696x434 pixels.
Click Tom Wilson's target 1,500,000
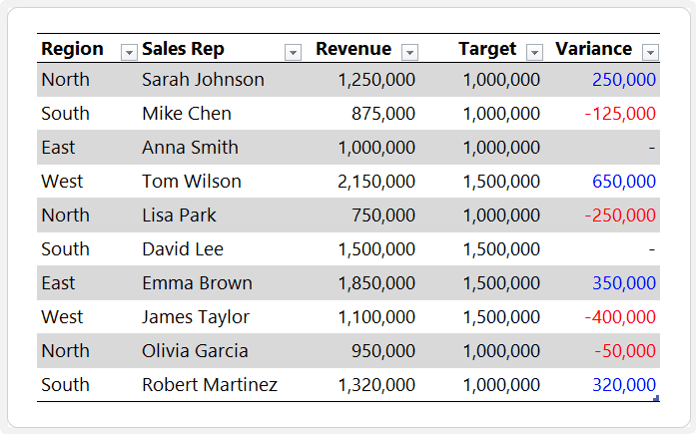tap(501, 181)
